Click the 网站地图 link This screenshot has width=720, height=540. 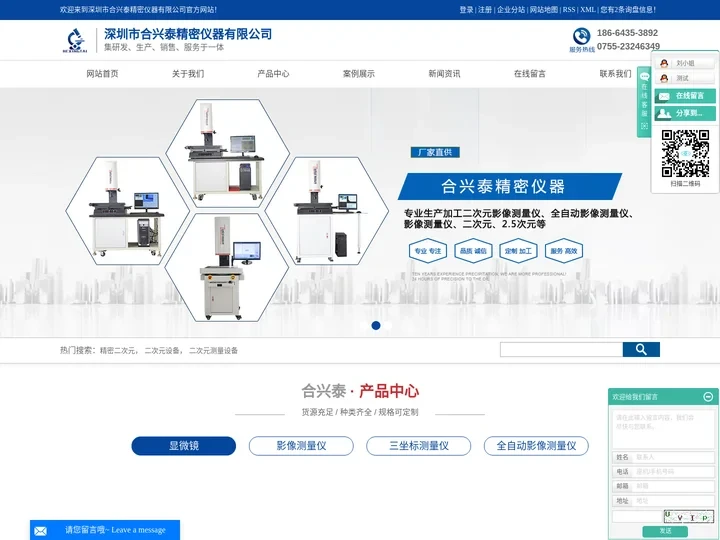coord(544,10)
